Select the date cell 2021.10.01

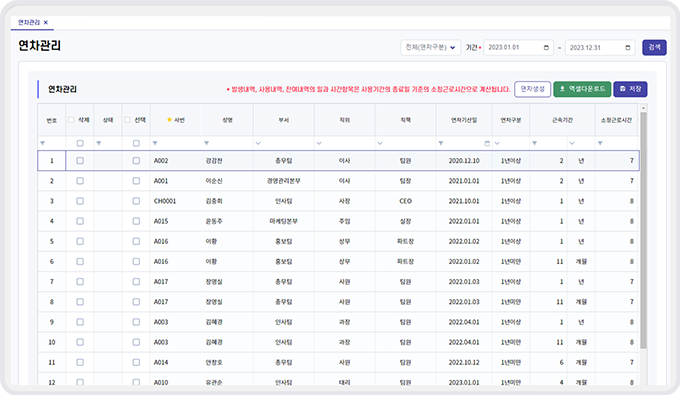point(464,201)
